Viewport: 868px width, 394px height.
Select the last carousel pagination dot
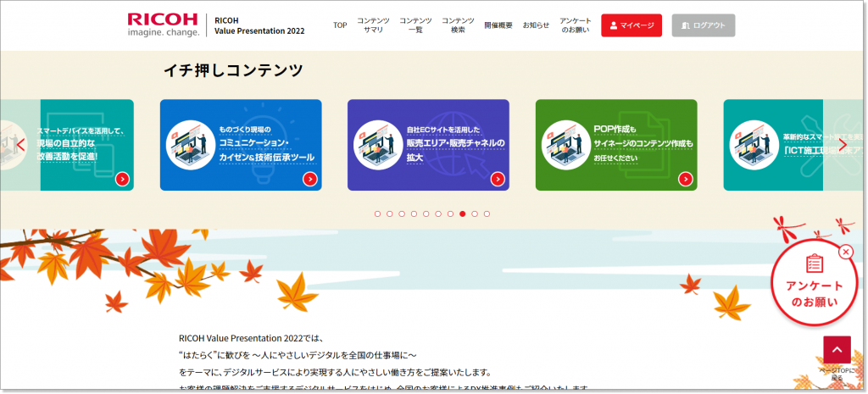[x=487, y=214]
